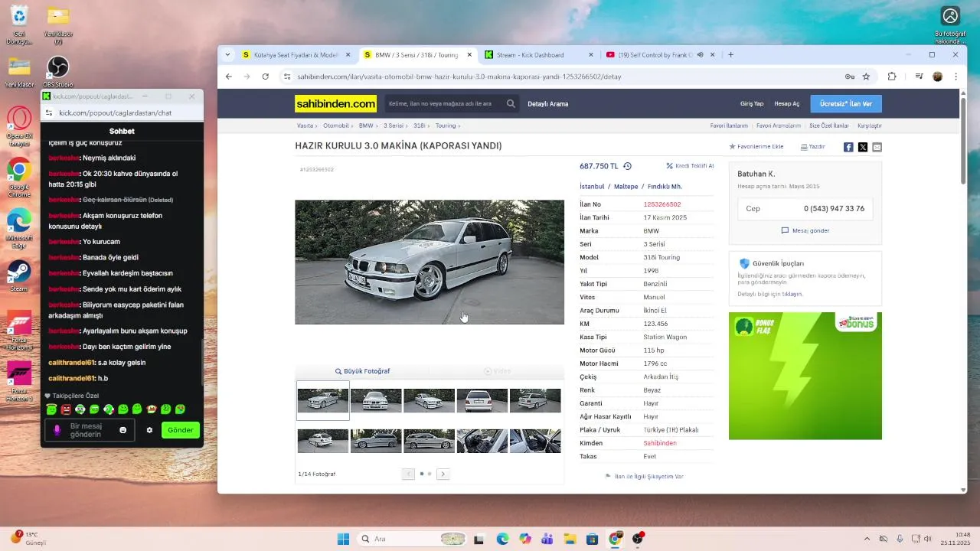Click tıklayın in Güvenlik İpuçları
Viewport: 980px width, 551px height.
click(792, 294)
